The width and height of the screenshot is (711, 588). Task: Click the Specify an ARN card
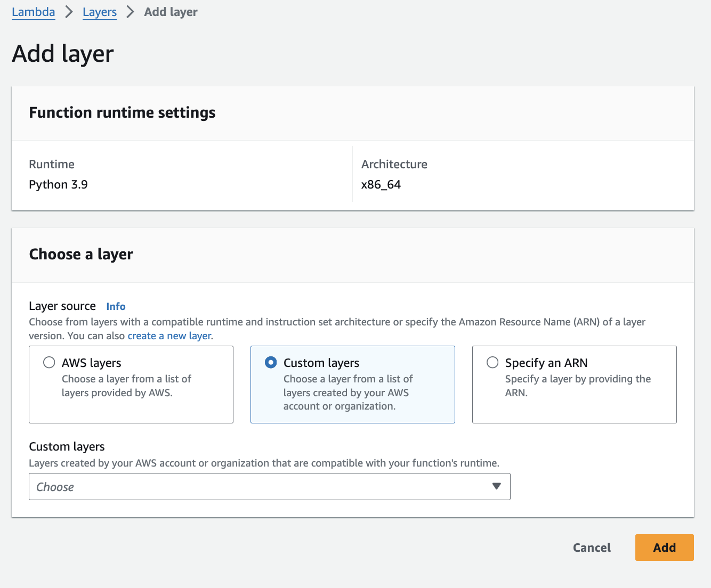[574, 385]
